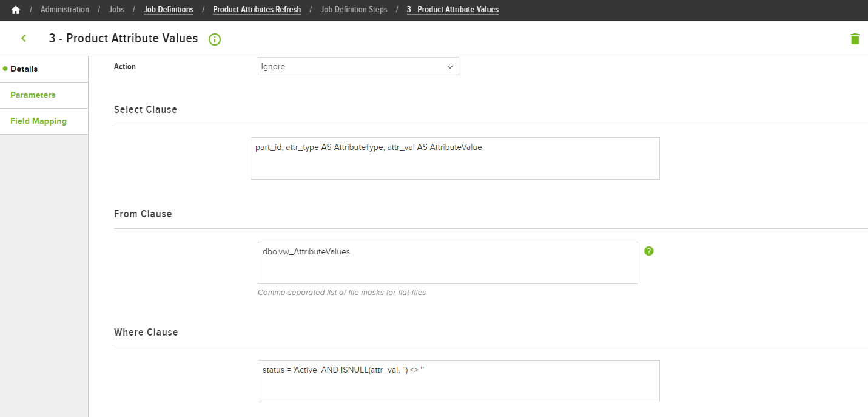Go to Product Attributes Refresh breadcrumb
This screenshot has width=868, height=417.
point(257,10)
